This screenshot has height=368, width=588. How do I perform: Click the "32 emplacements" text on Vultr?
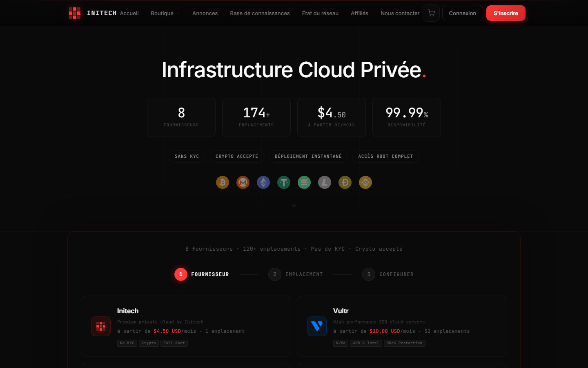tap(447, 331)
